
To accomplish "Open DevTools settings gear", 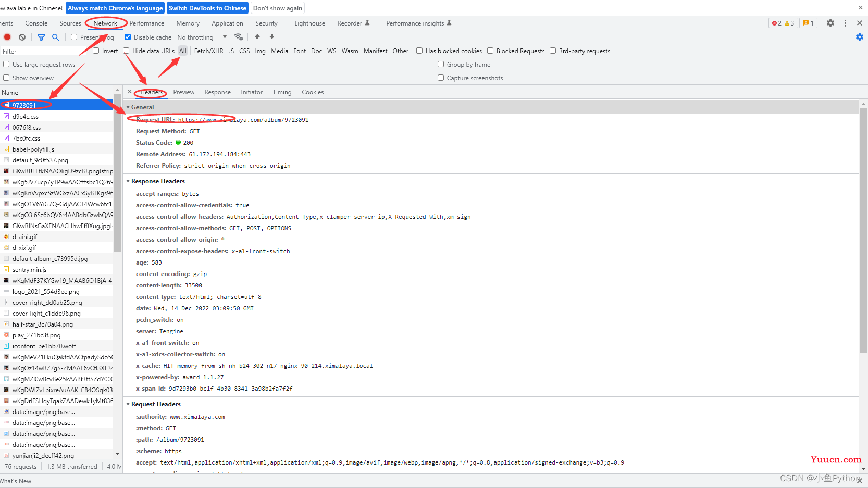I will coord(830,23).
